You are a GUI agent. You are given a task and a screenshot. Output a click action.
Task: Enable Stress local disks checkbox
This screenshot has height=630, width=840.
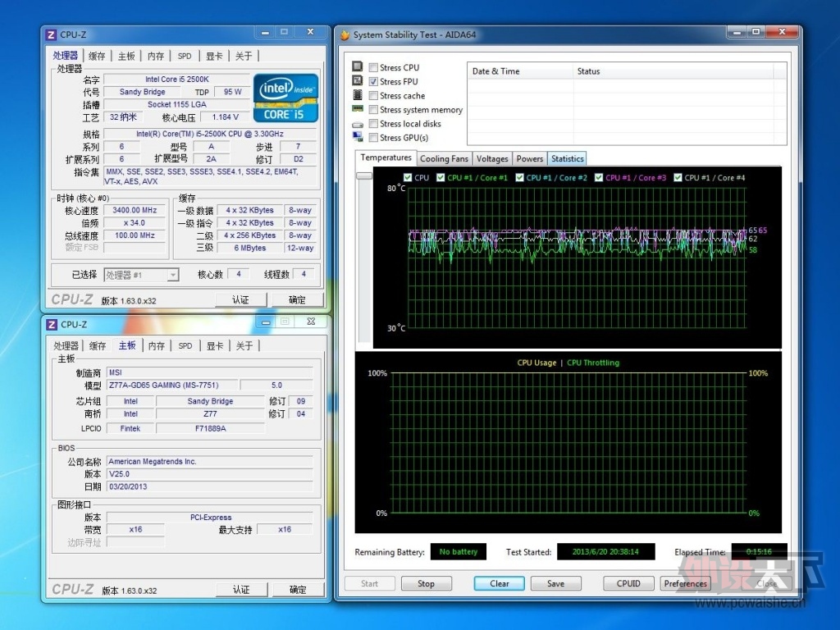tap(373, 124)
